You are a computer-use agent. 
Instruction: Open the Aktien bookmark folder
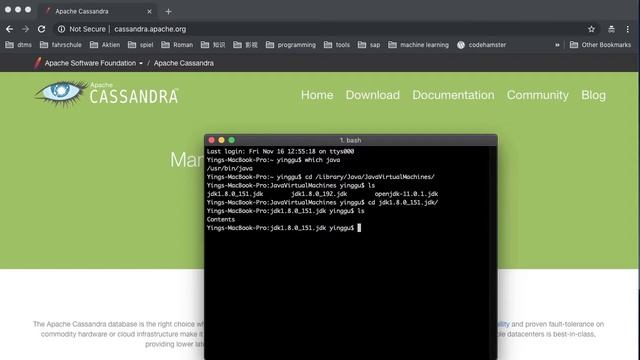click(x=105, y=45)
